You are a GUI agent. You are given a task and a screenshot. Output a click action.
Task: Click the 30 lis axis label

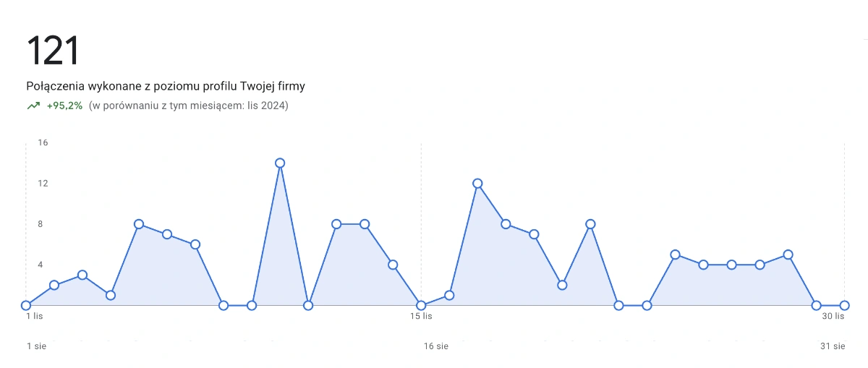pyautogui.click(x=833, y=316)
